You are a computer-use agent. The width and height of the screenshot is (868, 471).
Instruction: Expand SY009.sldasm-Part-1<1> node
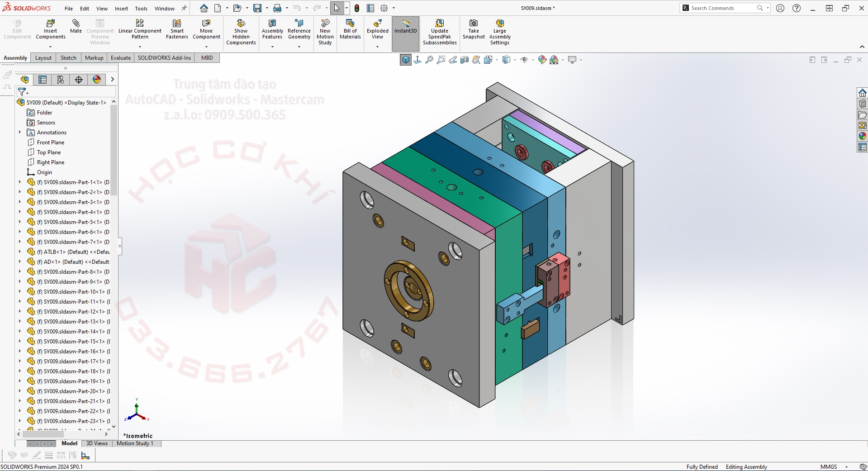(x=20, y=182)
